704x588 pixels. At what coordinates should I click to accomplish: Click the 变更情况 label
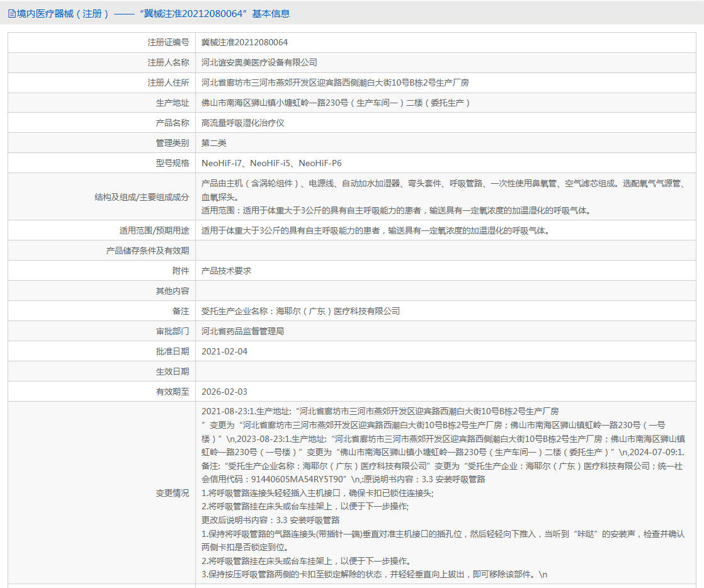173,494
